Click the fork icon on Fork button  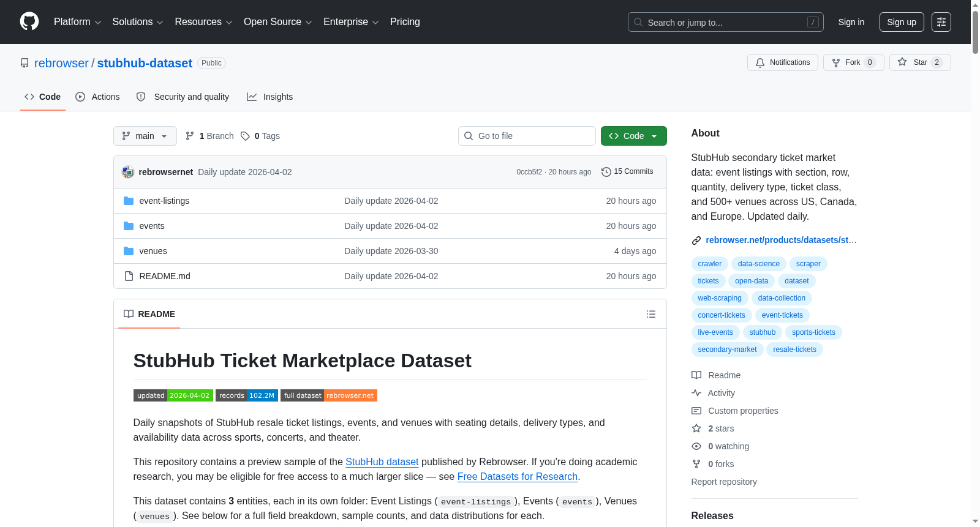coord(836,62)
